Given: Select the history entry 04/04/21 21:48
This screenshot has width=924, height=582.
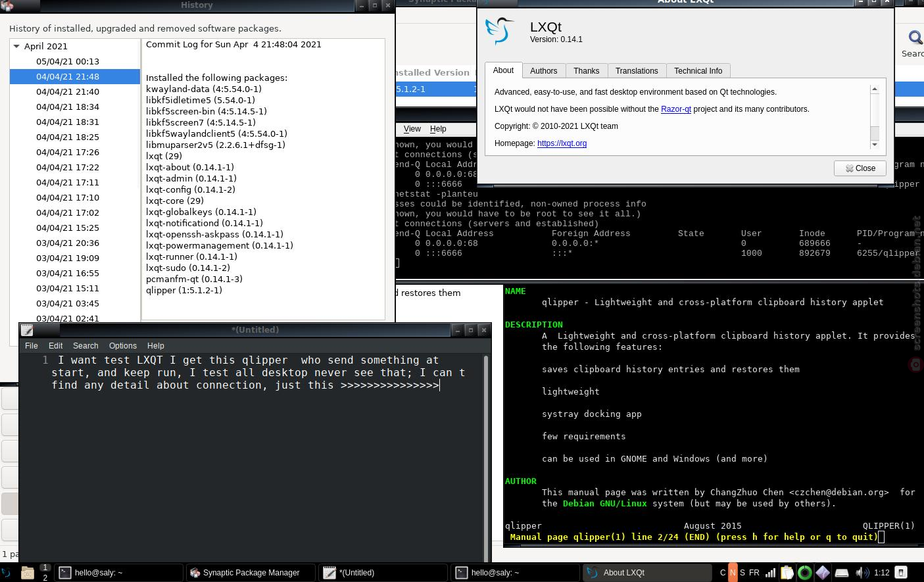Looking at the screenshot, I should tap(75, 76).
